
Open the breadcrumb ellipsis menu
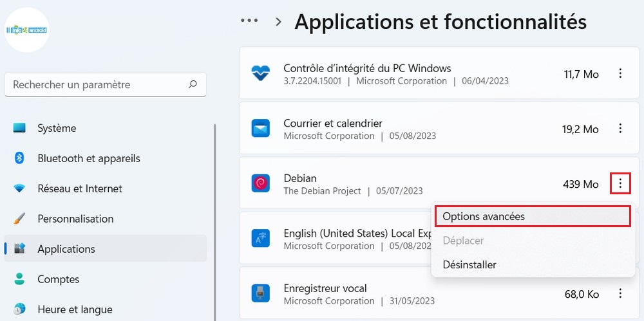coord(249,21)
